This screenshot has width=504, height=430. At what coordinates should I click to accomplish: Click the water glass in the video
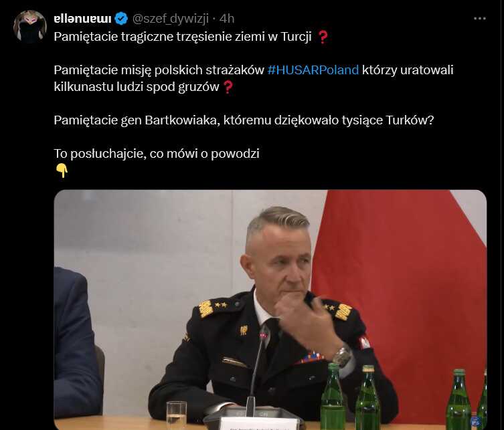coord(176,415)
